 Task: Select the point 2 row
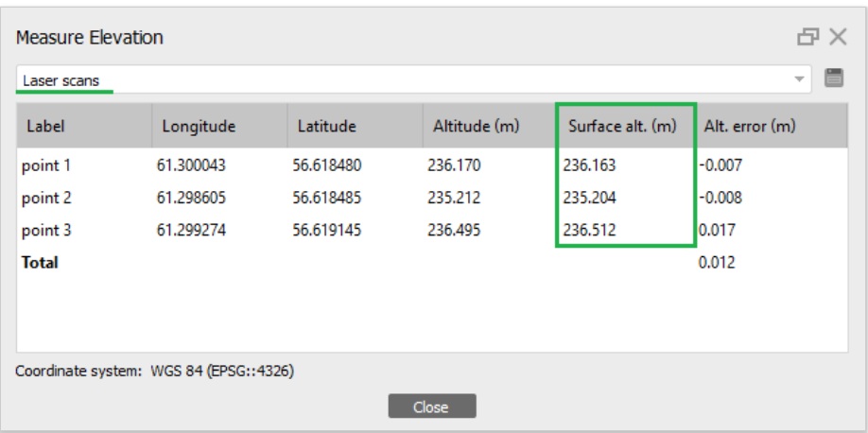click(x=46, y=199)
